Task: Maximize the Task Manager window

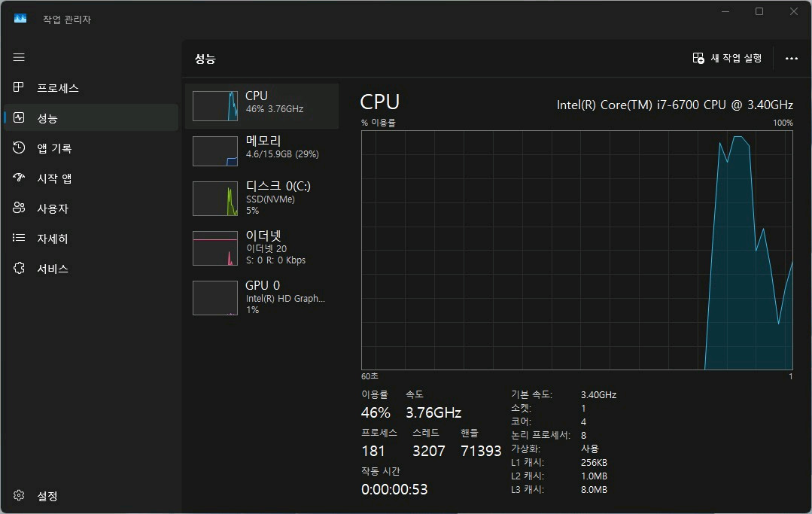Action: [759, 11]
